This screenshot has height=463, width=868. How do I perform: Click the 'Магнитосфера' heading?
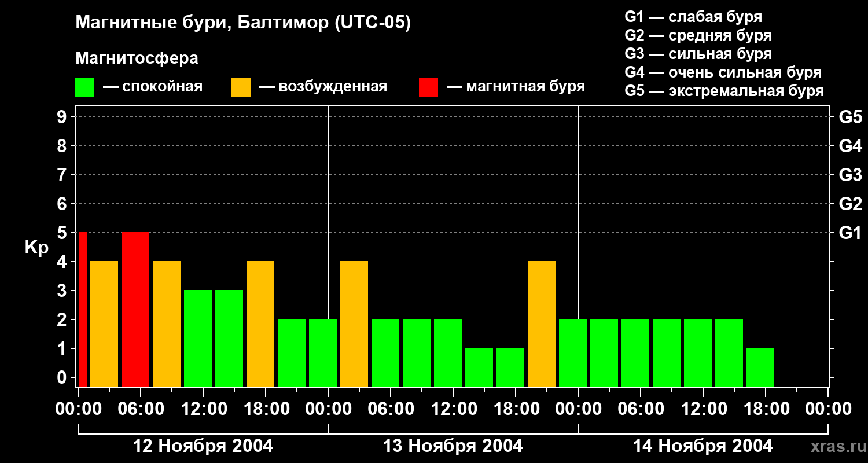tap(137, 58)
